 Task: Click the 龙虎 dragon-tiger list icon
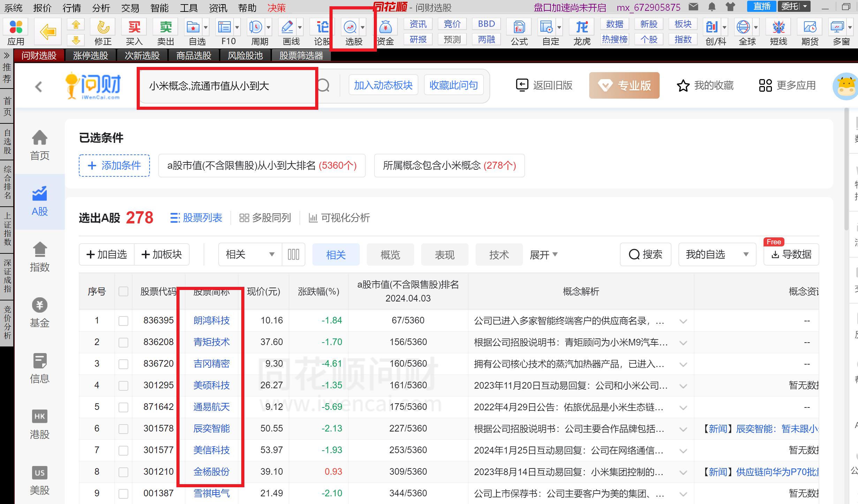581,27
